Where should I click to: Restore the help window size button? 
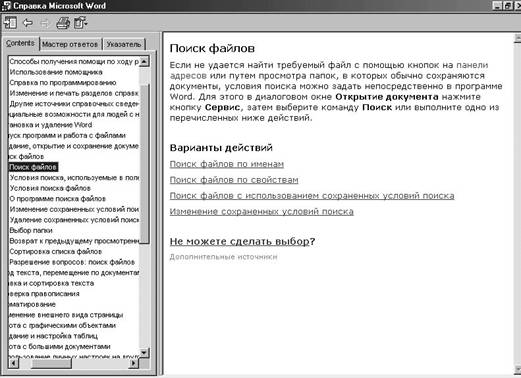(x=508, y=6)
